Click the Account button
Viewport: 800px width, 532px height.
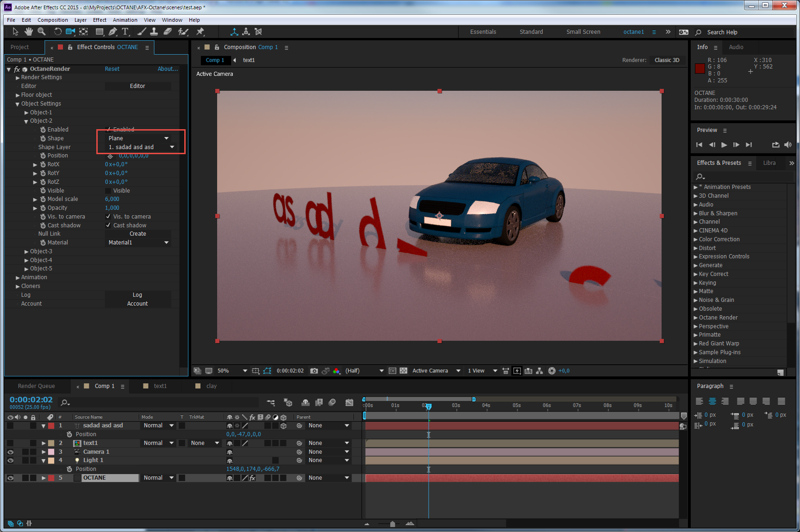tap(138, 304)
